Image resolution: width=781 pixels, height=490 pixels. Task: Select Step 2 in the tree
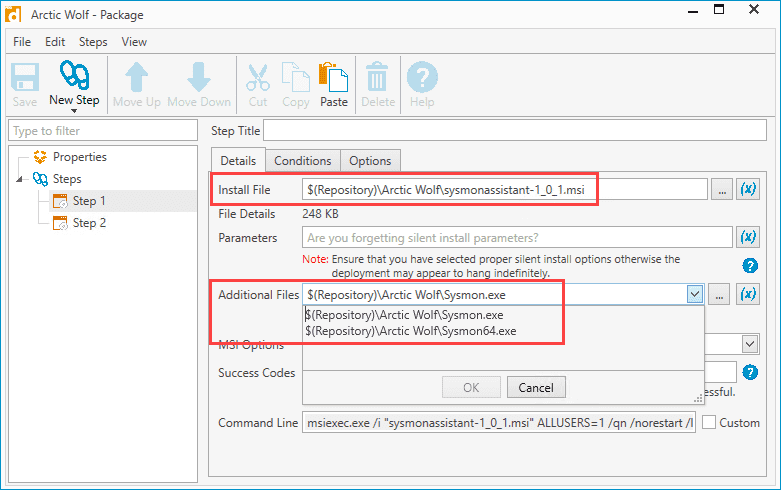point(89,223)
